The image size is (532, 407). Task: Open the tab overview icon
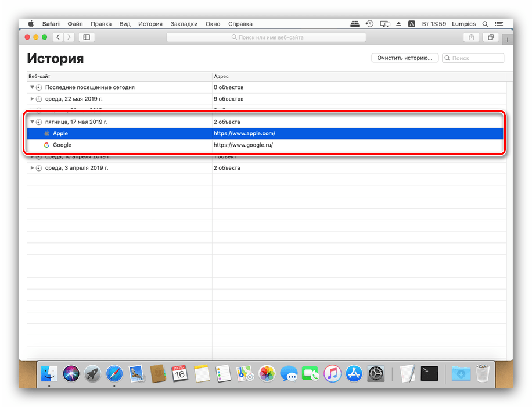(x=491, y=37)
